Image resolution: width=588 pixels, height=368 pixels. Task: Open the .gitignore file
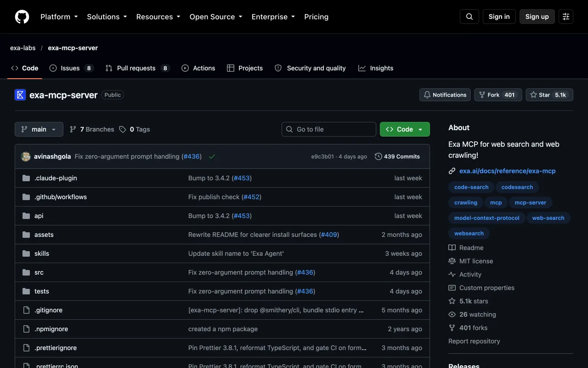pos(48,310)
